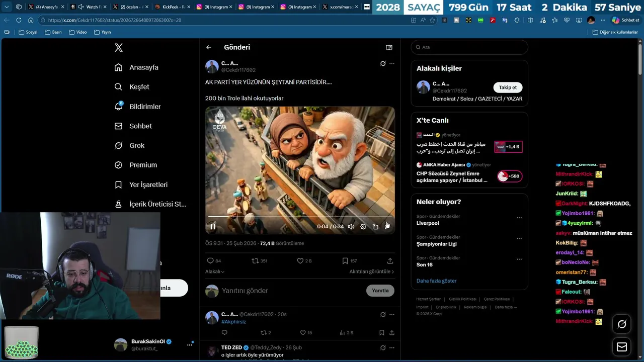Open Sohbet messages in the sidebar
The width and height of the screenshot is (644, 362).
(133, 126)
